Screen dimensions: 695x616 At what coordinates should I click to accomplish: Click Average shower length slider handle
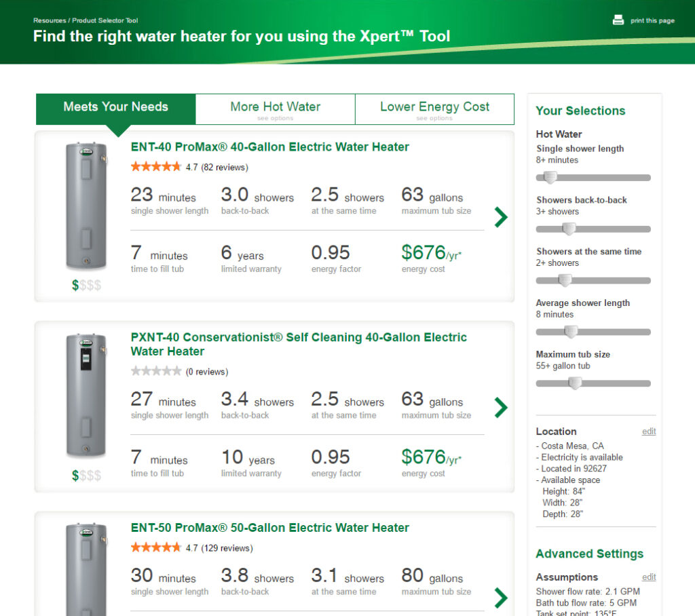click(x=571, y=332)
